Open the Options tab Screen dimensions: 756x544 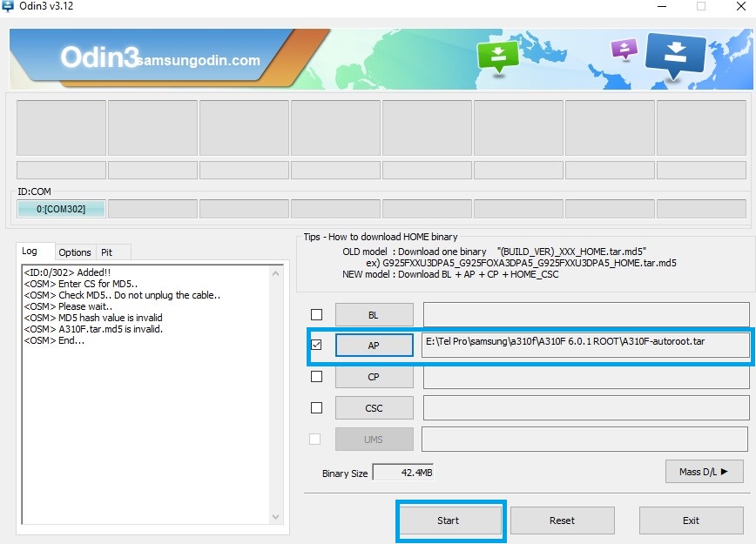coord(75,252)
